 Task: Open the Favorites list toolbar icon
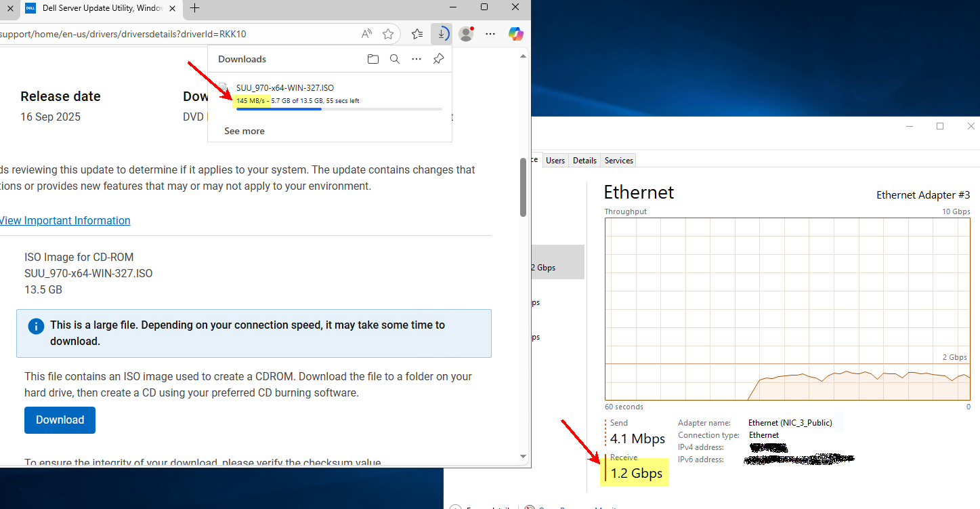coord(417,34)
